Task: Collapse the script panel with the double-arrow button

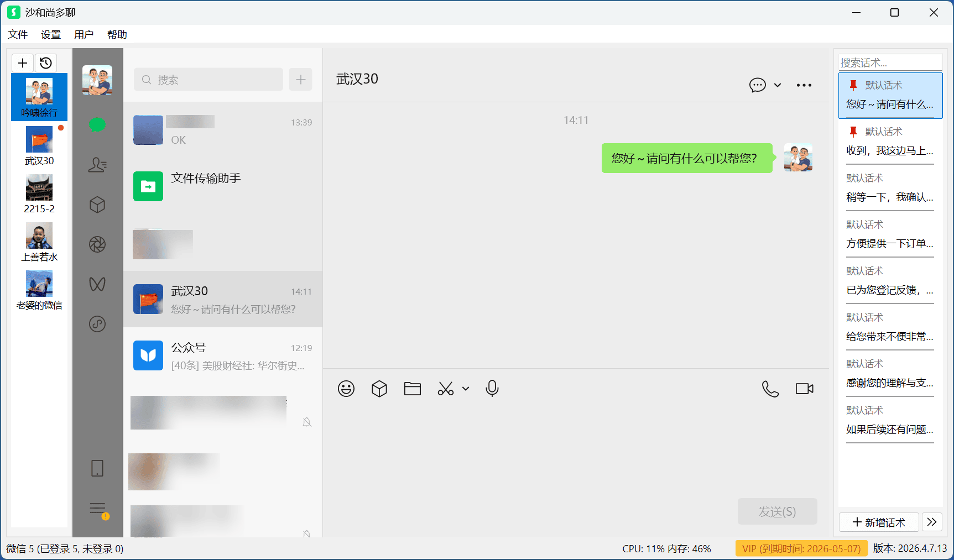Action: point(932,522)
